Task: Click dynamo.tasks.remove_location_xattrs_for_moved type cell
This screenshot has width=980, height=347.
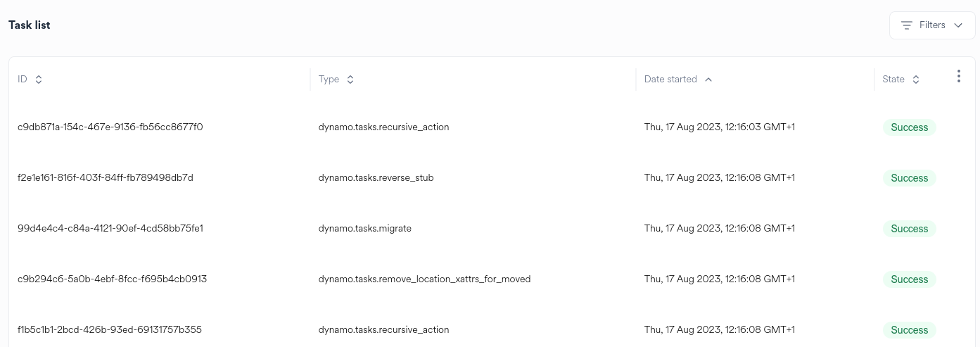Action: click(424, 279)
